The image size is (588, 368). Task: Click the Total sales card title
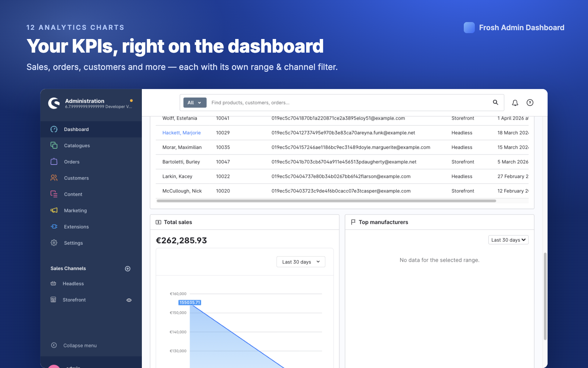pos(178,222)
